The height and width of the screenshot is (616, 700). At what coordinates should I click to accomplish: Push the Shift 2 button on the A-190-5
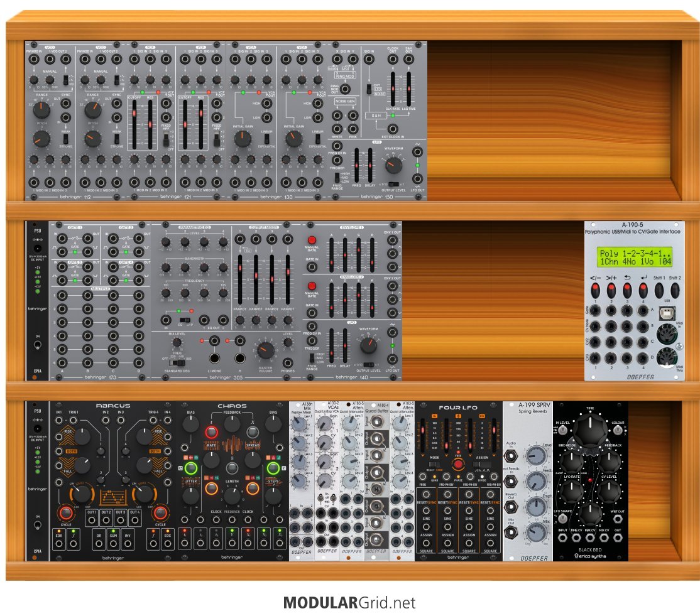tap(675, 291)
